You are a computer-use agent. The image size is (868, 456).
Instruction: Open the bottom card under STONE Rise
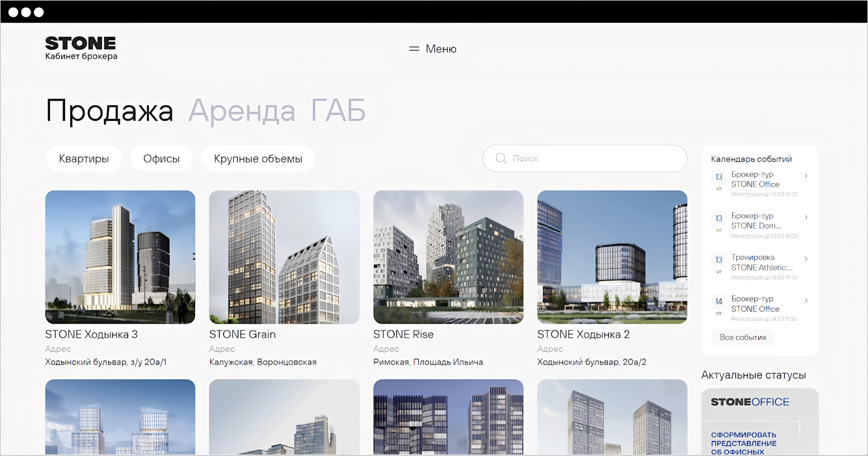click(x=448, y=418)
